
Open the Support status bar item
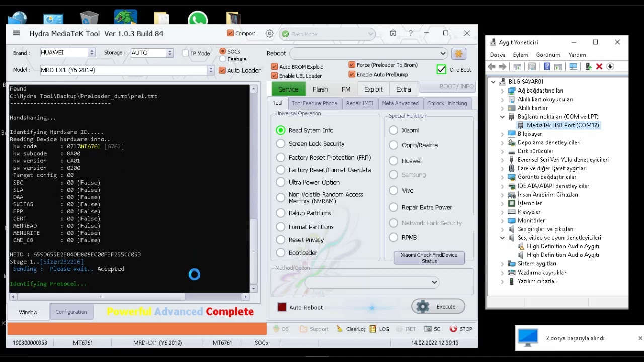click(314, 329)
